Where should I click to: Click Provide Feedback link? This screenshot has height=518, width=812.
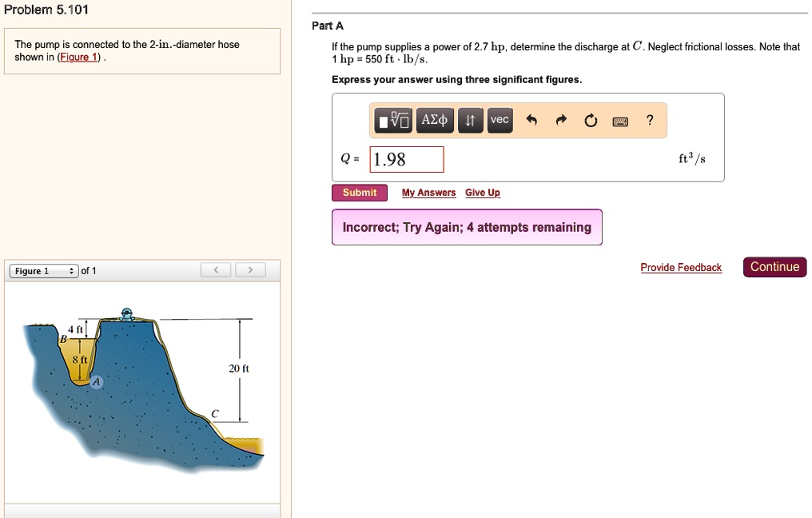pyautogui.click(x=681, y=267)
